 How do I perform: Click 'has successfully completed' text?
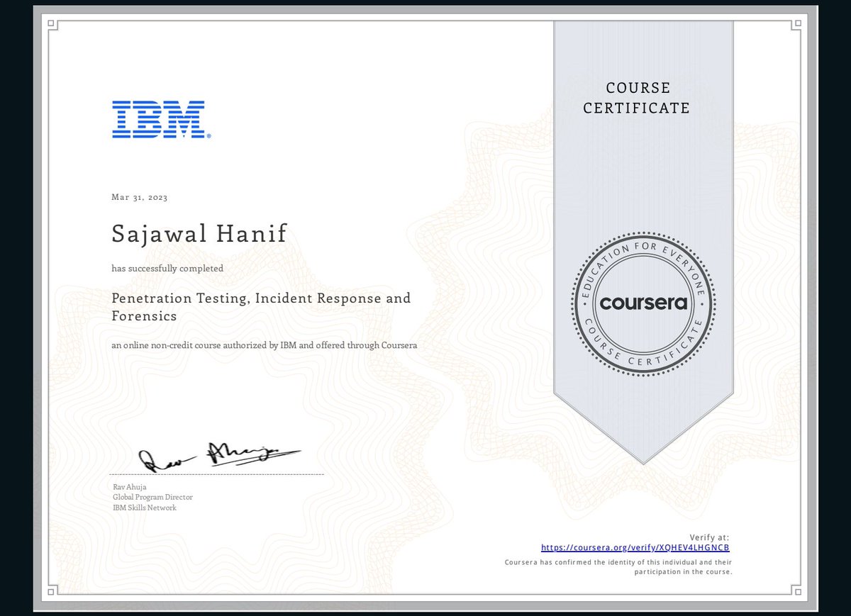pos(167,269)
